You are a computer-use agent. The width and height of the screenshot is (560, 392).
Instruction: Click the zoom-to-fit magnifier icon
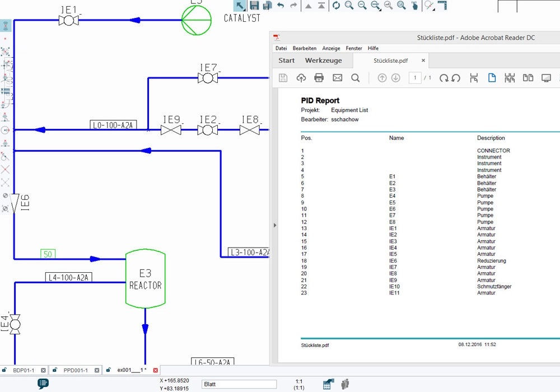pos(402,5)
